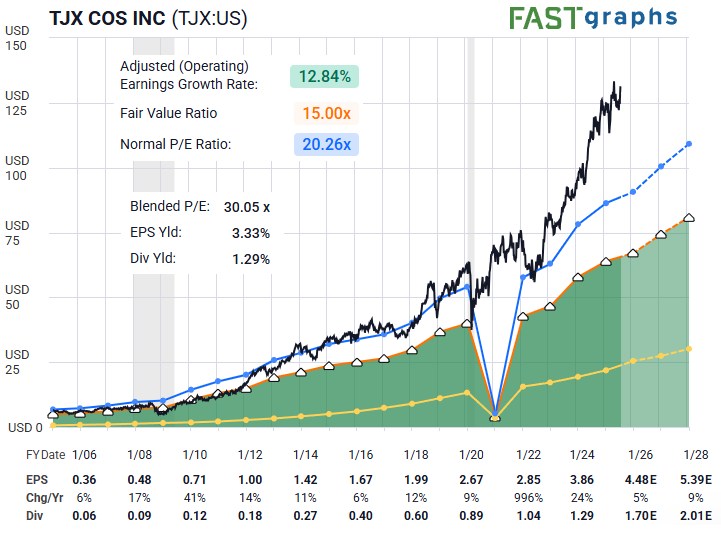The width and height of the screenshot is (721, 536).
Task: Click the 1/08 fiscal year date
Action: [139, 455]
